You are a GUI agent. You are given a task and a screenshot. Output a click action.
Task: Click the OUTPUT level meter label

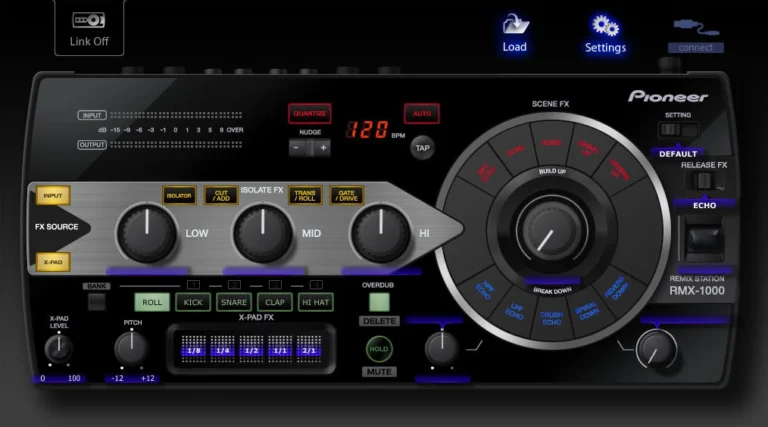click(92, 144)
